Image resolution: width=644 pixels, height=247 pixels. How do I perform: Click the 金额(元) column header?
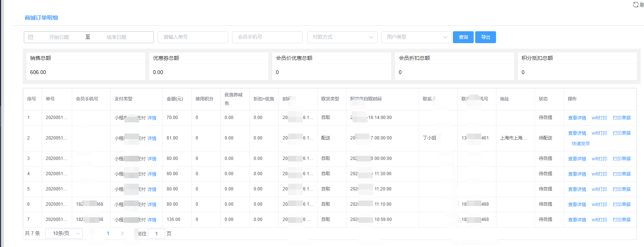175,99
